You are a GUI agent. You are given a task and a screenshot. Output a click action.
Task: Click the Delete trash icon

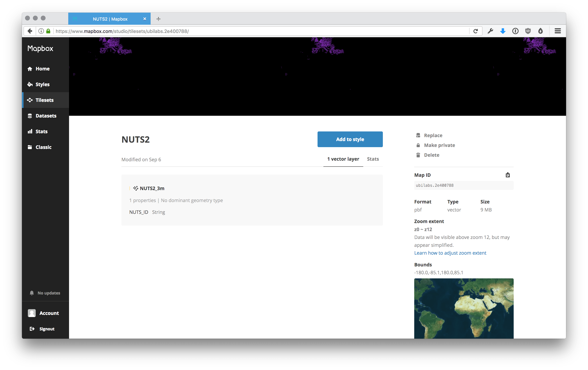[418, 155]
